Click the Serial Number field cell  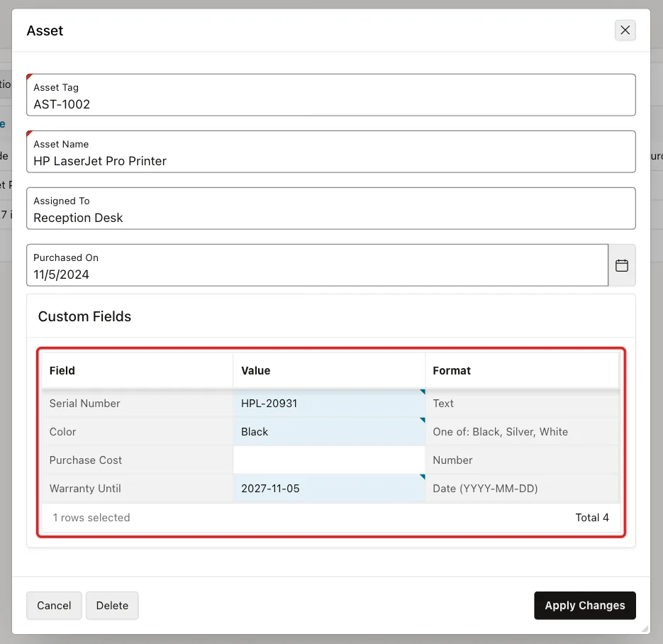[138, 404]
